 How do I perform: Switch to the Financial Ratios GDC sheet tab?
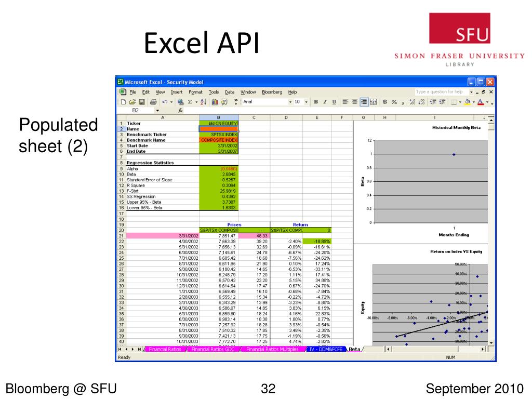(x=212, y=349)
